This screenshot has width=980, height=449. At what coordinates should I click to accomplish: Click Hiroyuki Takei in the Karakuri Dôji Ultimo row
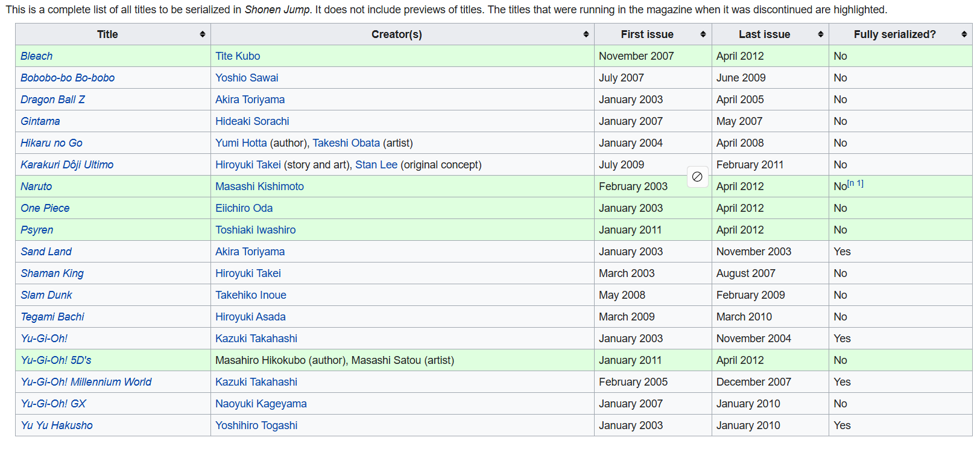(248, 165)
